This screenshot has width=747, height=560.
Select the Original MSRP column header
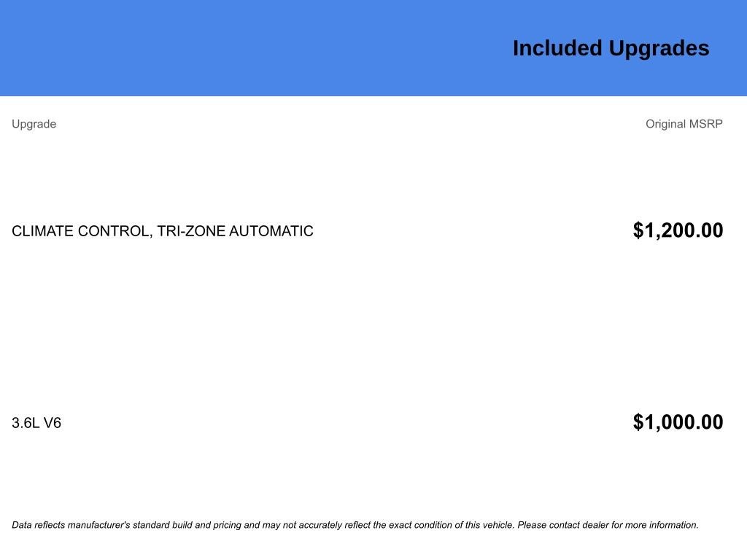tap(684, 124)
